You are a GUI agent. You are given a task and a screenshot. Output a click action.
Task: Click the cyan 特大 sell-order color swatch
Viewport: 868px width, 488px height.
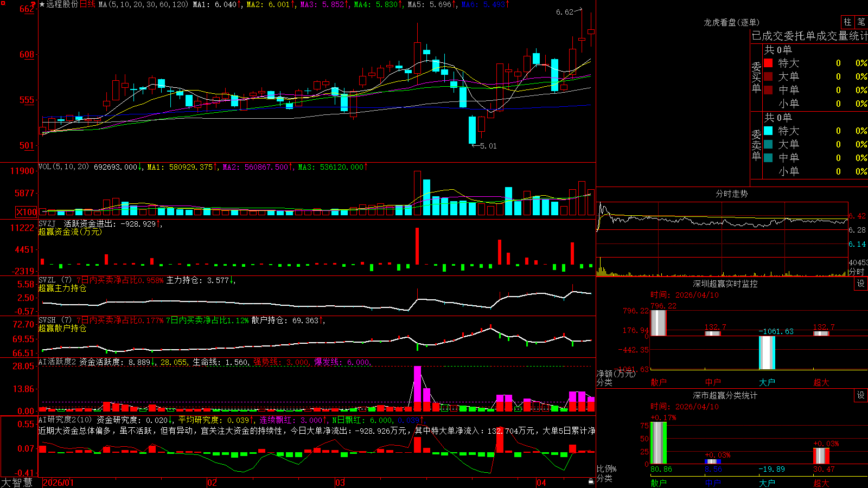[768, 131]
